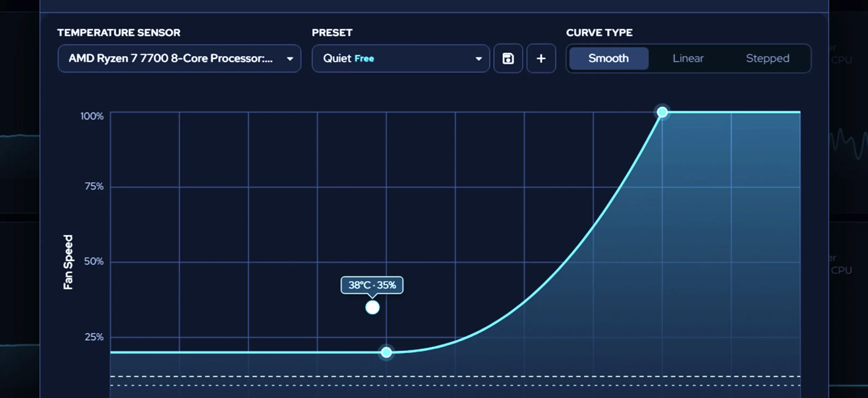Click the flat 100% curve segment
The width and height of the screenshot is (868, 398).
731,112
